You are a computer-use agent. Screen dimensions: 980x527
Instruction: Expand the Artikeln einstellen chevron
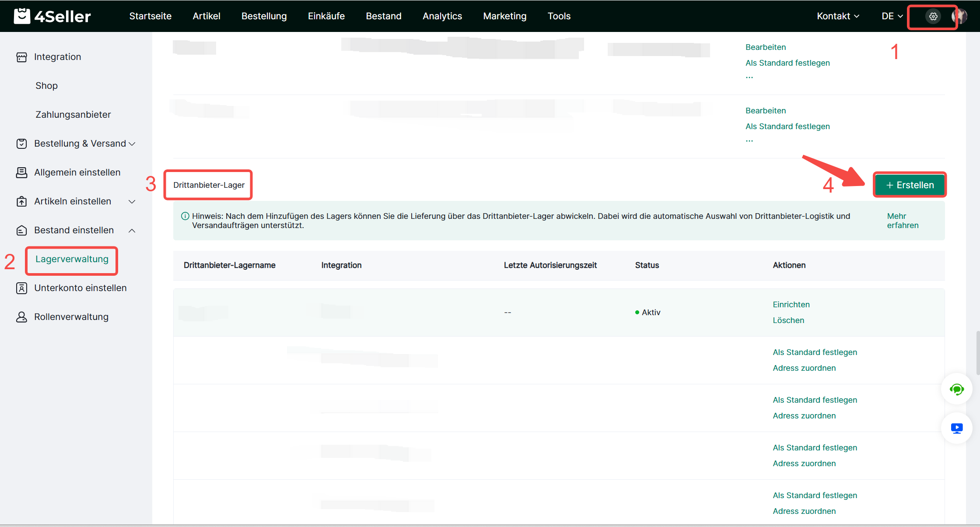[132, 201]
